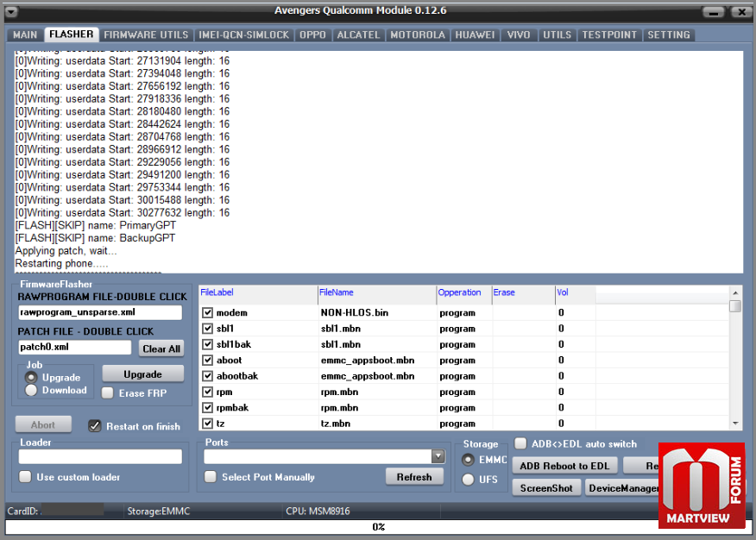Select the Download job radio button

pyautogui.click(x=31, y=390)
